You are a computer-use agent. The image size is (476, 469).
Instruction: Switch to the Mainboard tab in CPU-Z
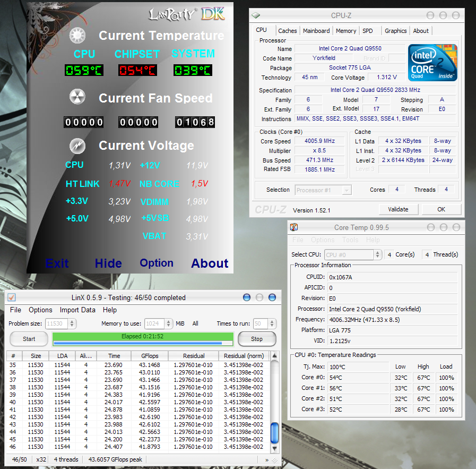pyautogui.click(x=316, y=31)
